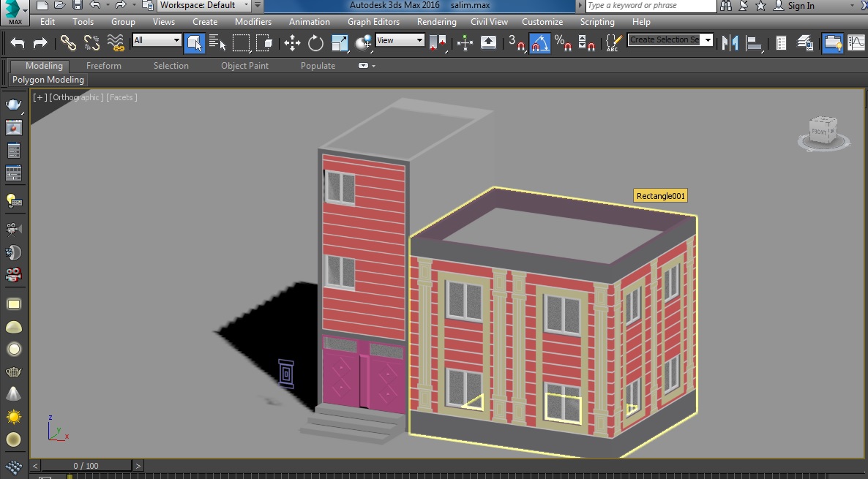This screenshot has width=868, height=479.
Task: Click the Bind to Space Warp icon
Action: pyautogui.click(x=116, y=43)
